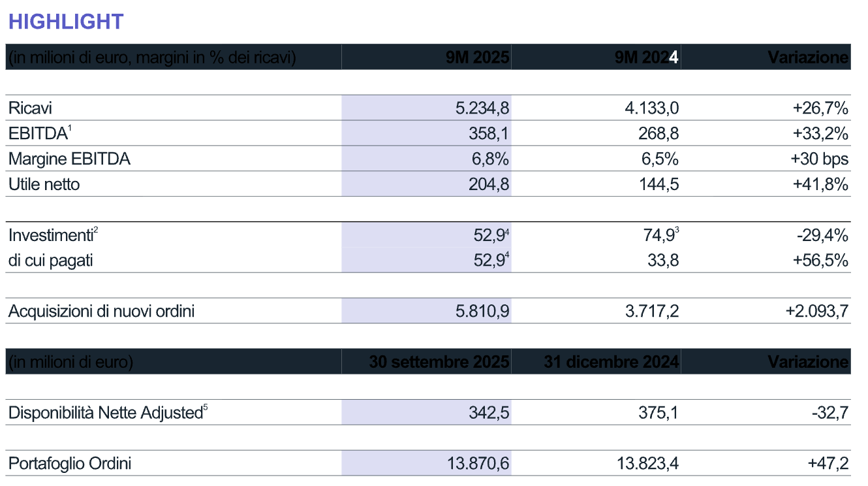Image resolution: width=868 pixels, height=486 pixels.
Task: Click the Portafoglio Ordini value 13.870,6
Action: (478, 464)
